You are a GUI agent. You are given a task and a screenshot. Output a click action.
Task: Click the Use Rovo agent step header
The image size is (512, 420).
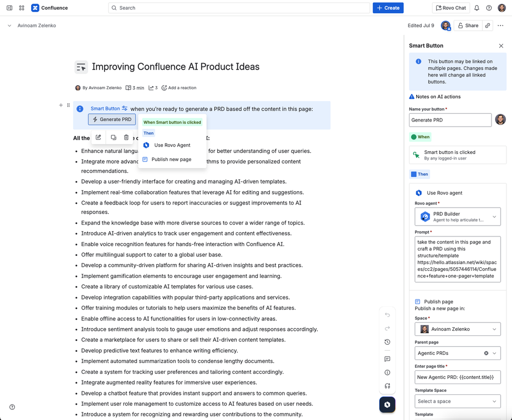(439, 193)
